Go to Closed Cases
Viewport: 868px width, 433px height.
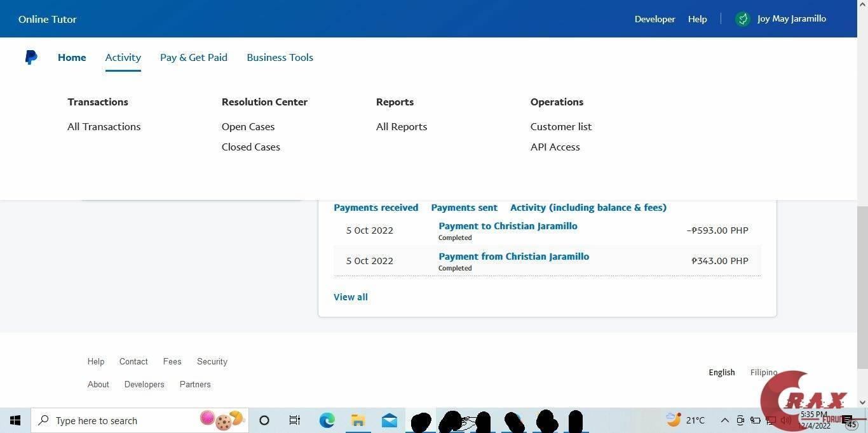(251, 147)
